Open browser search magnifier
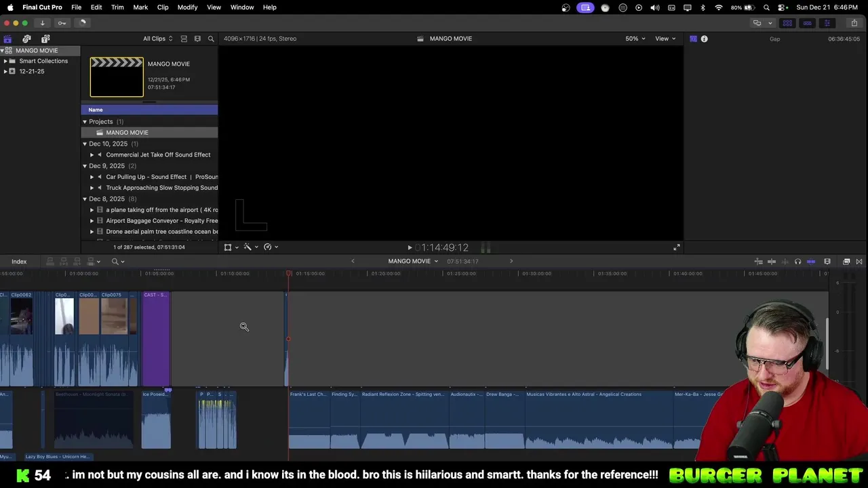 click(x=211, y=39)
